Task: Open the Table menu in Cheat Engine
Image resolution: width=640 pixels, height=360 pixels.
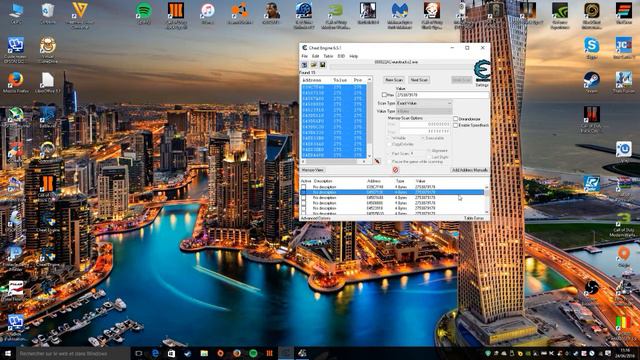Action: coord(328,56)
